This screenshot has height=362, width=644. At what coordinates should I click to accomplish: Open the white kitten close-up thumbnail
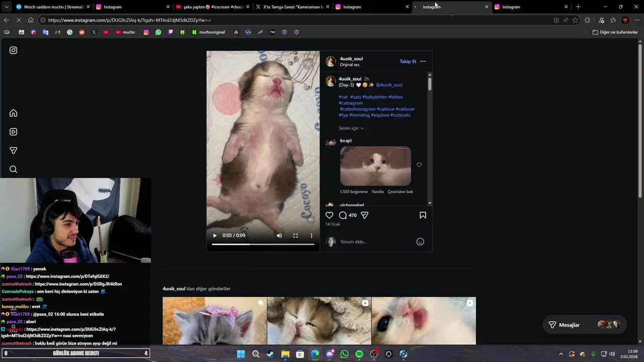click(424, 321)
